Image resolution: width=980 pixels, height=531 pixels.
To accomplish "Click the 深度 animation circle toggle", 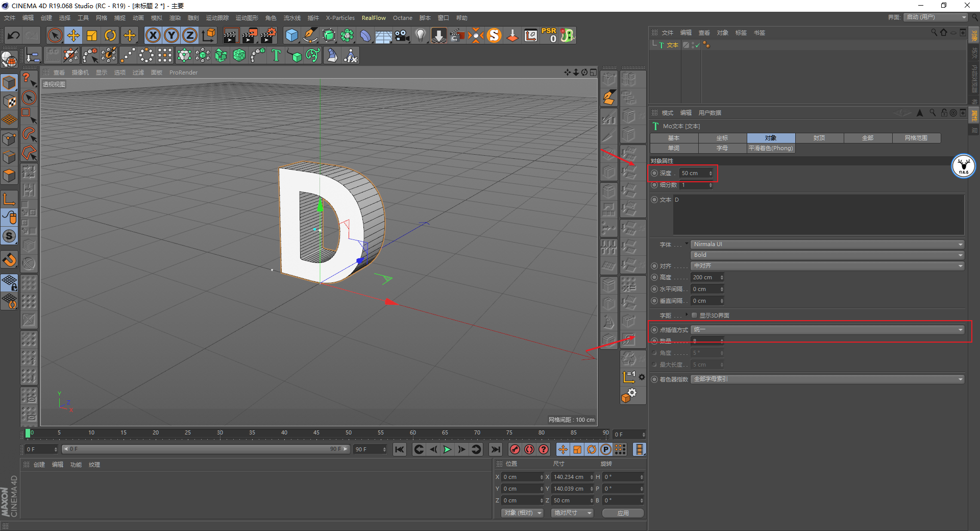I will (654, 173).
